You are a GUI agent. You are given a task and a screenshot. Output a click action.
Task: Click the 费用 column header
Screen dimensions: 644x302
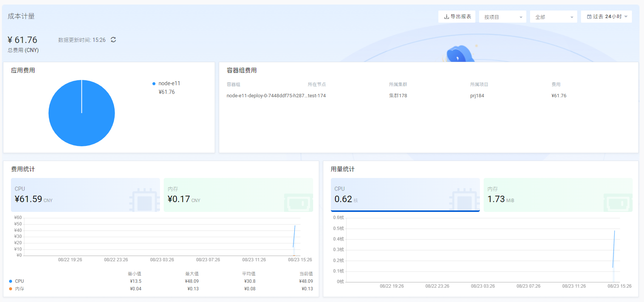pos(556,84)
